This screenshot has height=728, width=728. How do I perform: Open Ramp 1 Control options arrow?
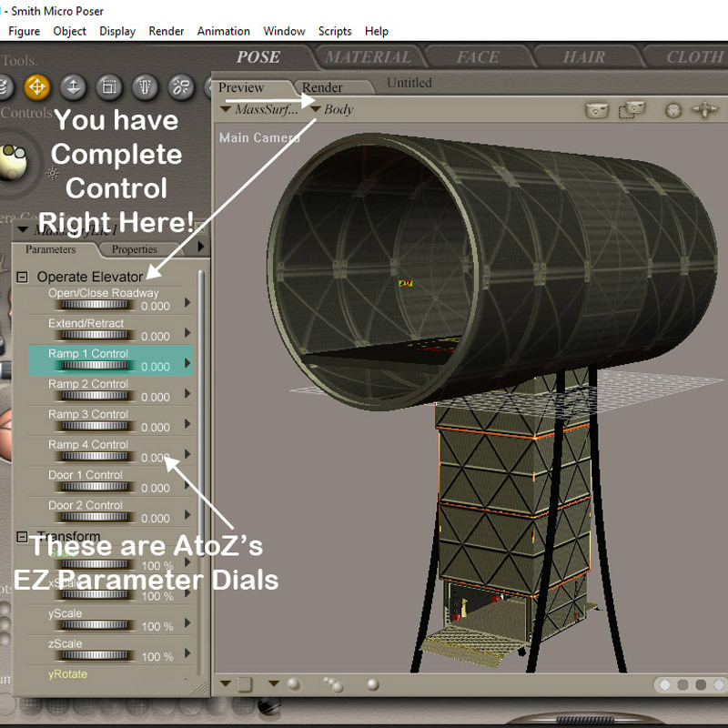click(x=187, y=362)
